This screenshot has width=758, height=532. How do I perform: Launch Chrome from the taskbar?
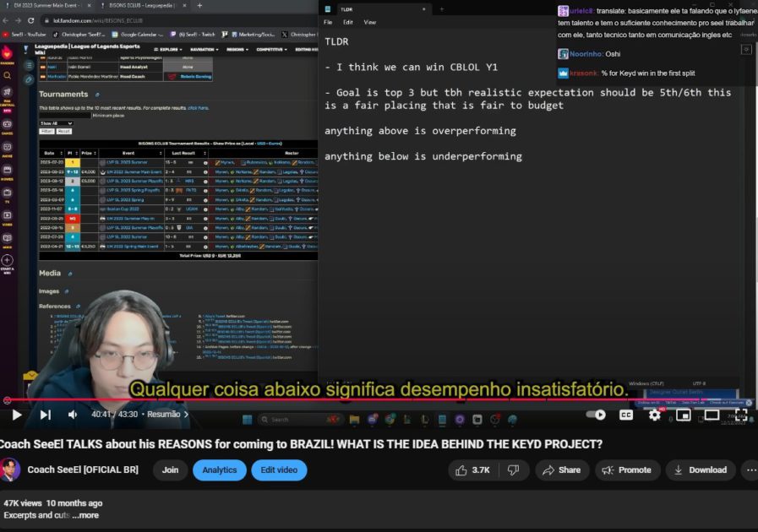[x=390, y=419]
